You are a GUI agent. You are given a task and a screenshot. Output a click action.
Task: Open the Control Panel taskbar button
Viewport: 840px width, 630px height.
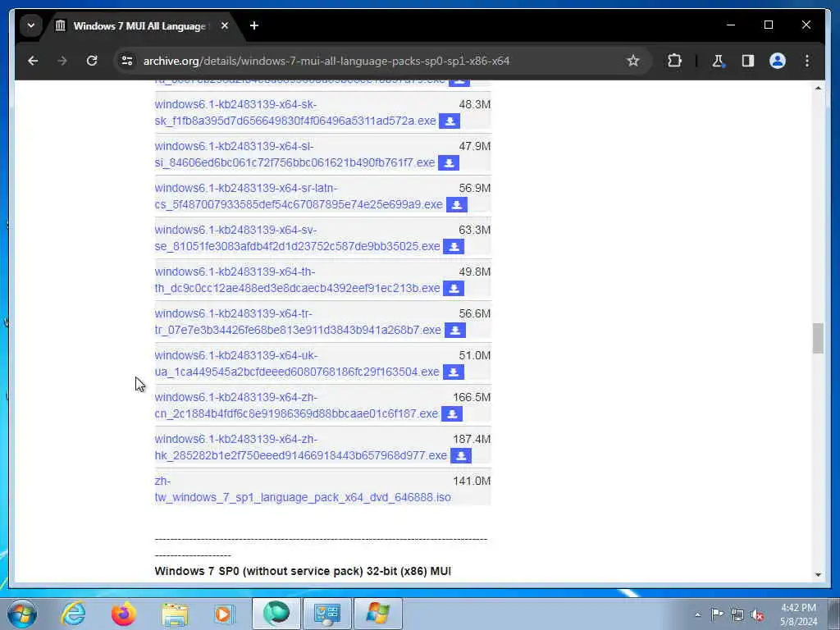point(326,614)
